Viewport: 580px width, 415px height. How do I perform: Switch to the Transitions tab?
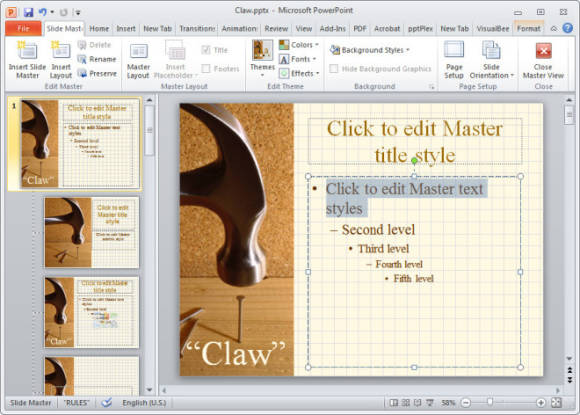point(197,28)
